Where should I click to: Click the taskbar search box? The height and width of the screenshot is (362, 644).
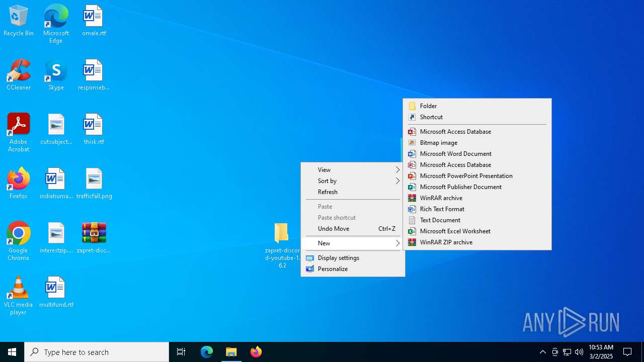click(97, 352)
